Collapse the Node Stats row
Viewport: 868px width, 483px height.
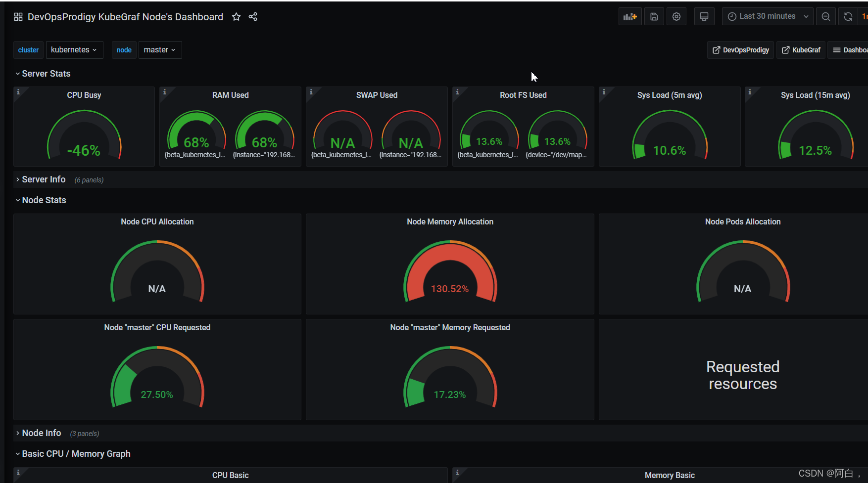click(x=41, y=200)
